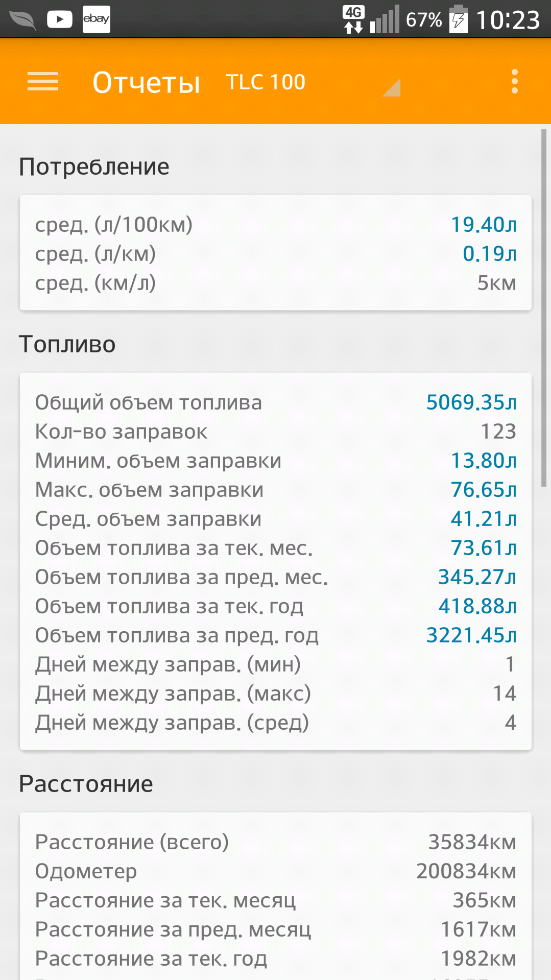Tap the battery charging icon
Screen dimensions: 551x980
pyautogui.click(x=458, y=19)
